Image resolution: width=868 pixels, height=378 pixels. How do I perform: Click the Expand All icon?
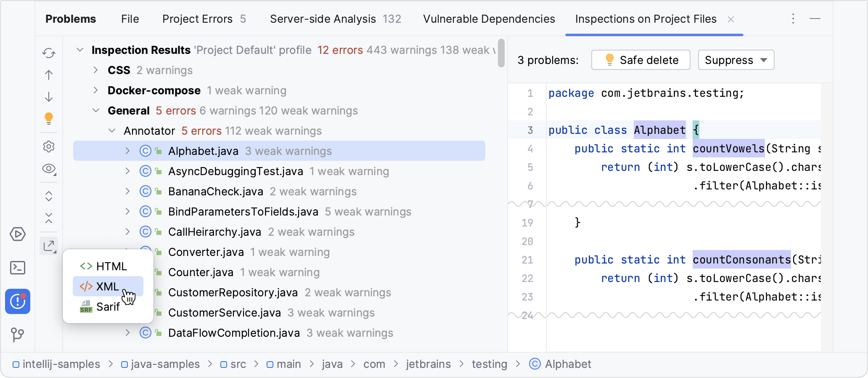point(49,196)
